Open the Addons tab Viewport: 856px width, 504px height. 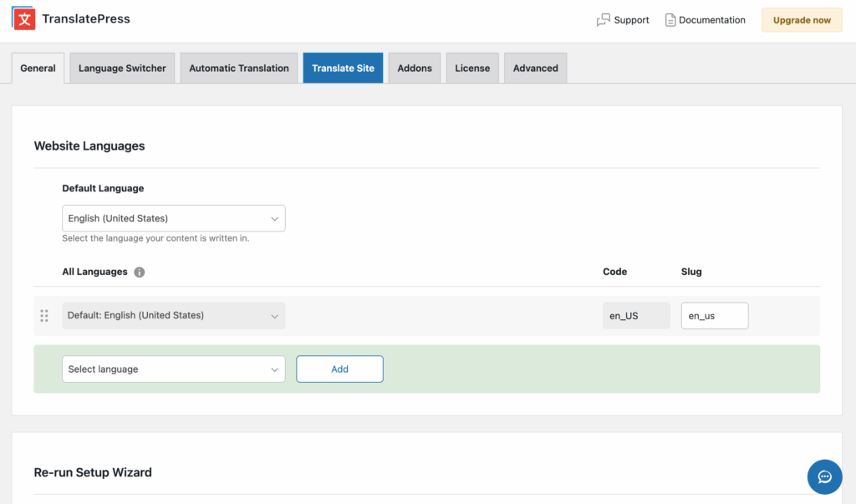point(414,68)
